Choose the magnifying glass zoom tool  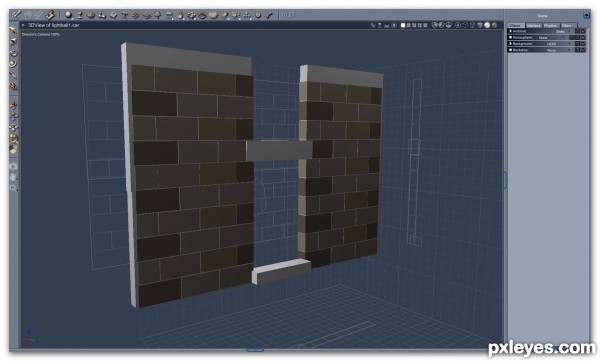tap(13, 188)
